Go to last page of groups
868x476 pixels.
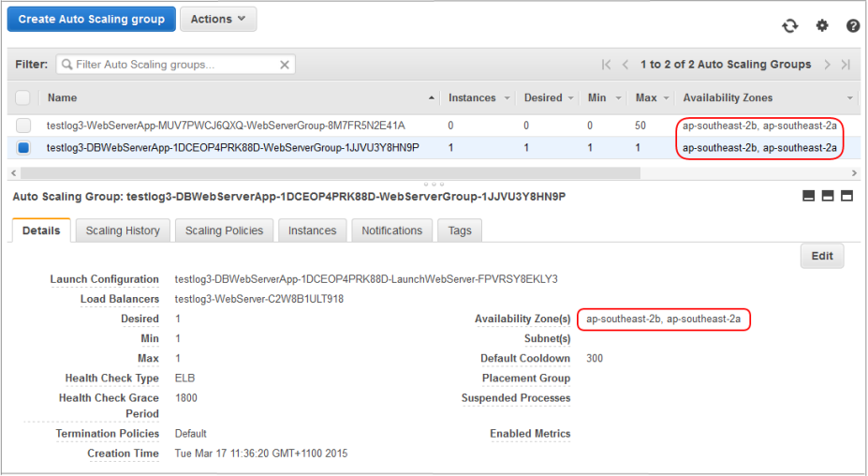[x=846, y=65]
